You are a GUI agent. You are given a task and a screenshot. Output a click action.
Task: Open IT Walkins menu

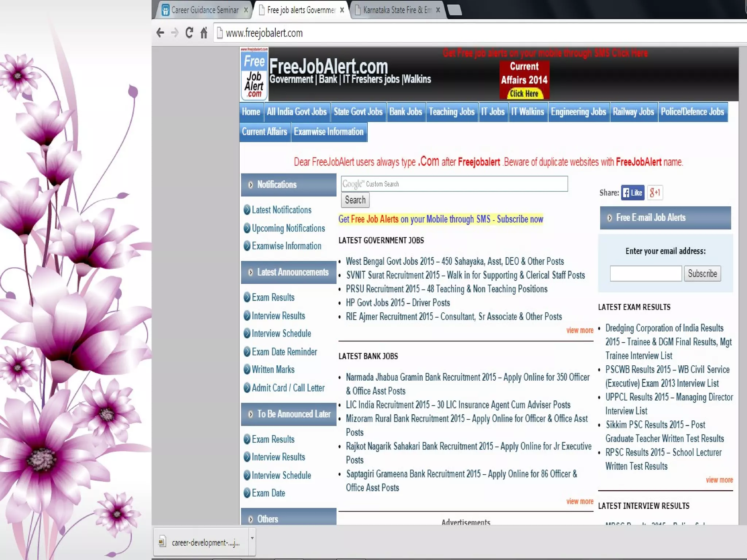(527, 112)
